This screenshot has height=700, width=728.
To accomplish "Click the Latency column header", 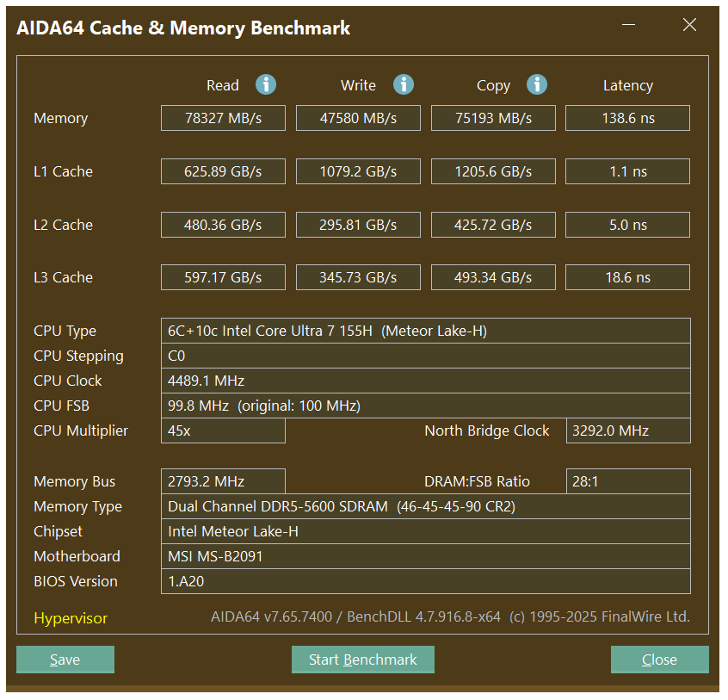I will 628,86.
